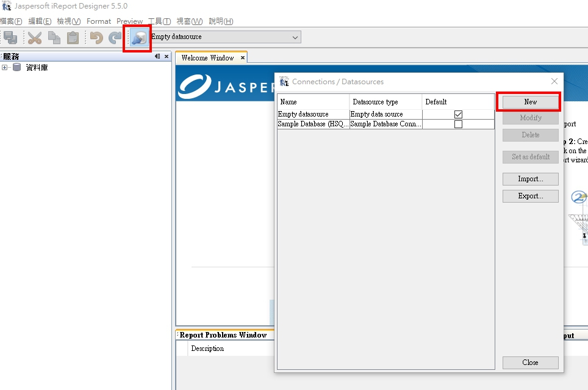Screen dimensions: 588x390
Task: Uncheck Default for Empty datasource
Action: pos(458,114)
